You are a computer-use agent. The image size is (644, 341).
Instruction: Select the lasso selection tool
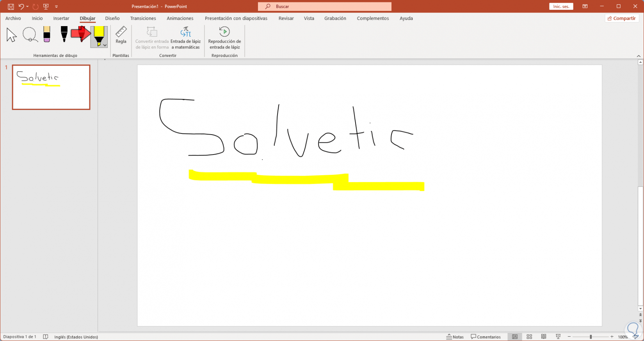point(30,35)
